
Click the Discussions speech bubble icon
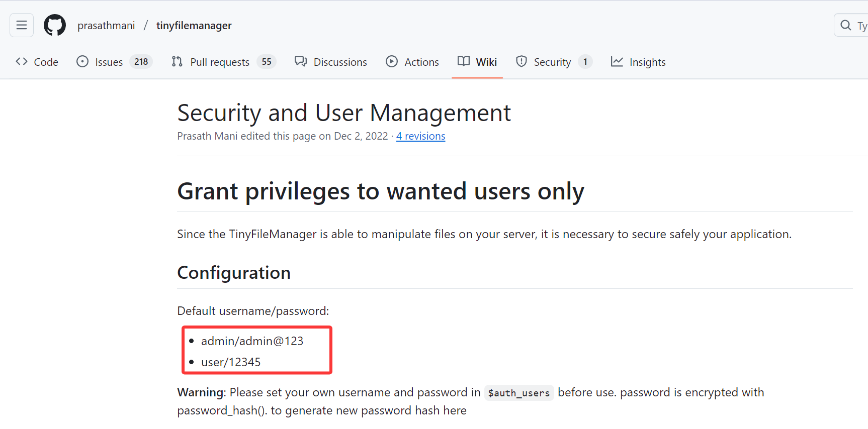(x=301, y=62)
